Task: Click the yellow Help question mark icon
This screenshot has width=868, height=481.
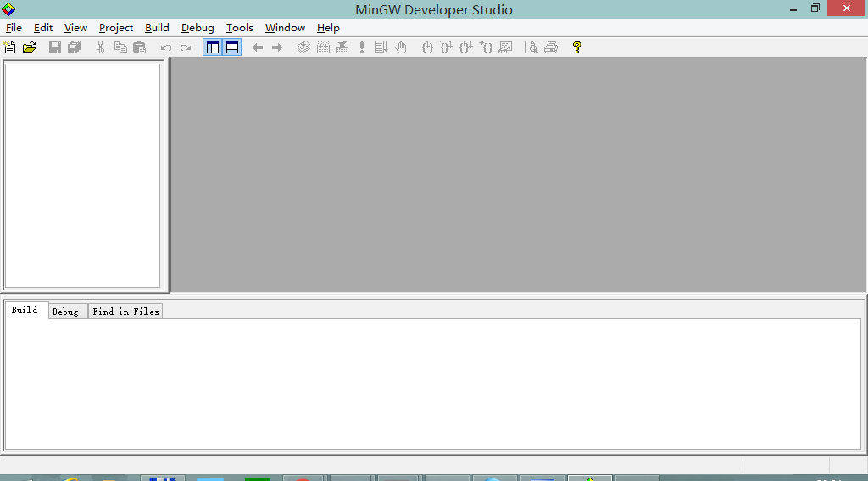Action: tap(577, 47)
